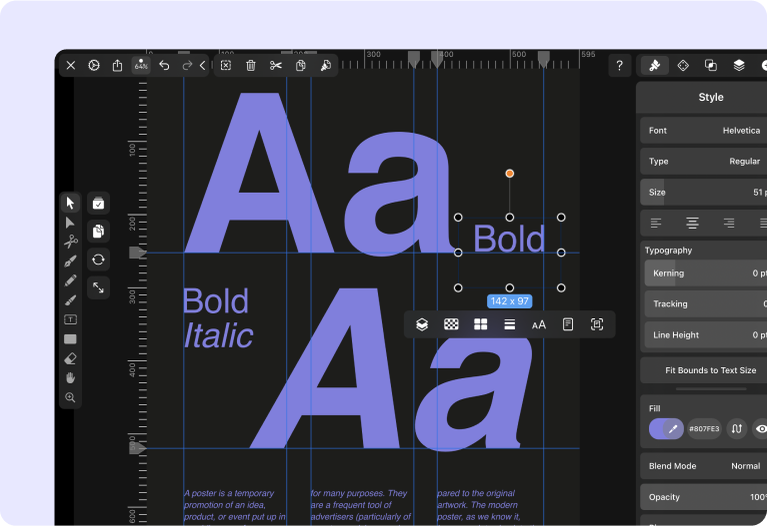Click the Line Height field

click(706, 335)
